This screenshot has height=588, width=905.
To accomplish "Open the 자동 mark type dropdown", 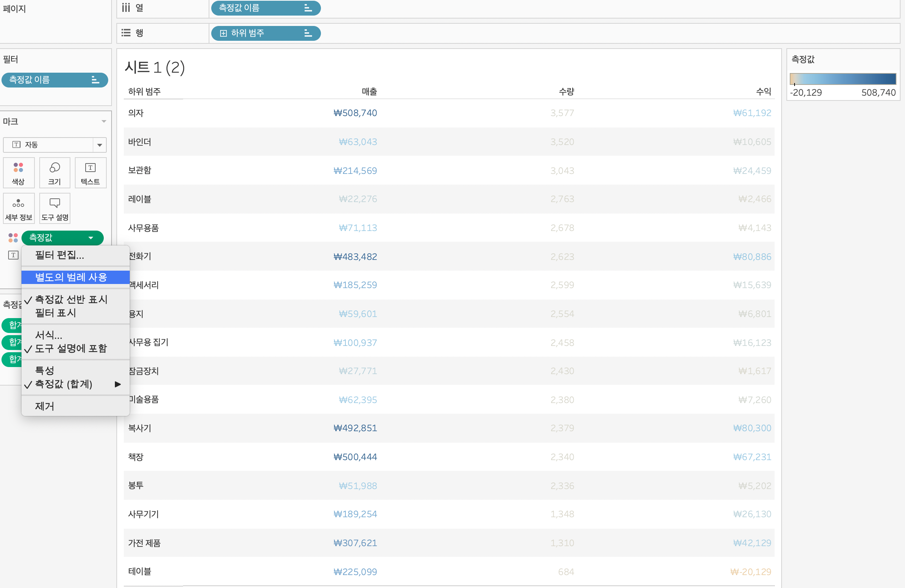I will (x=99, y=145).
